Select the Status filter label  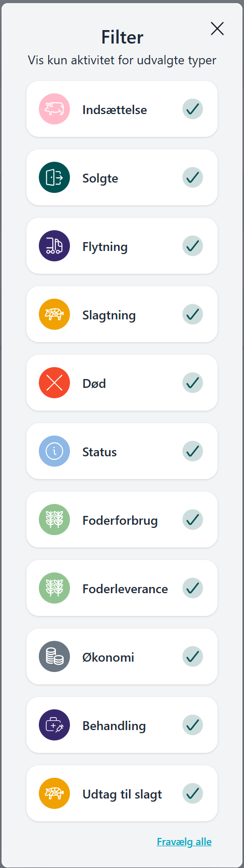(99, 452)
